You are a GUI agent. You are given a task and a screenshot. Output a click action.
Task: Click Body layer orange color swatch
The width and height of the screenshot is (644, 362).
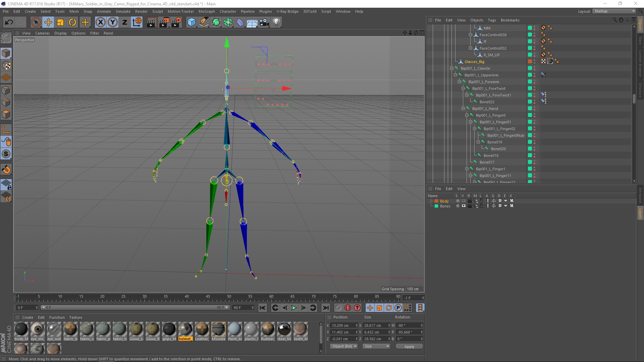click(436, 201)
